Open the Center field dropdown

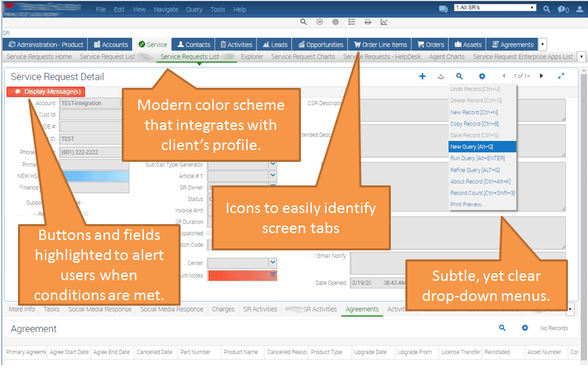273,262
